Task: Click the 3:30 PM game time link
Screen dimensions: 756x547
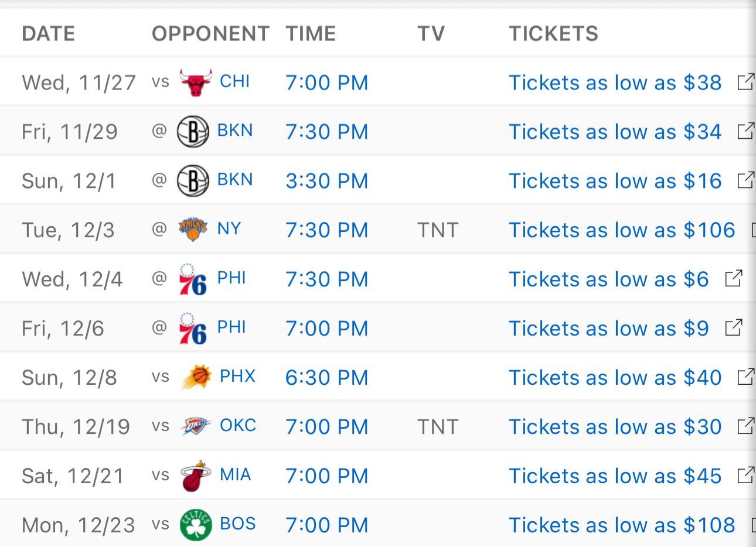Action: pos(327,181)
